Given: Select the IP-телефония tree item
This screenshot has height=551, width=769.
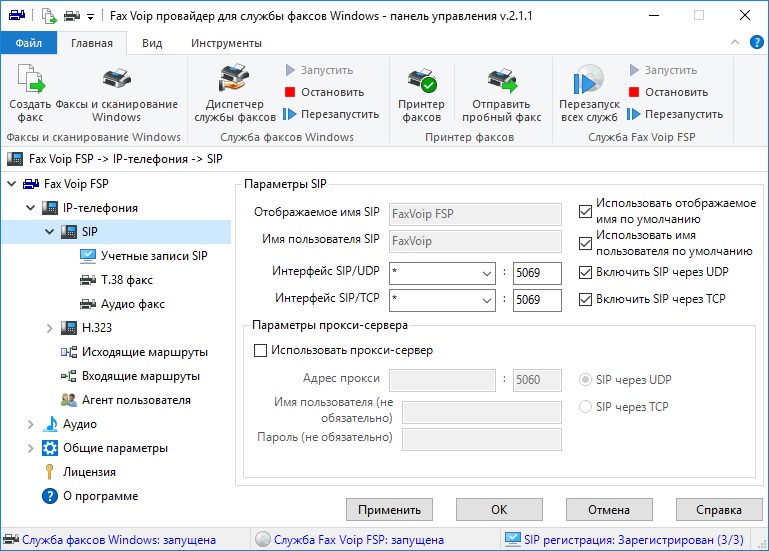Looking at the screenshot, I should (90, 208).
